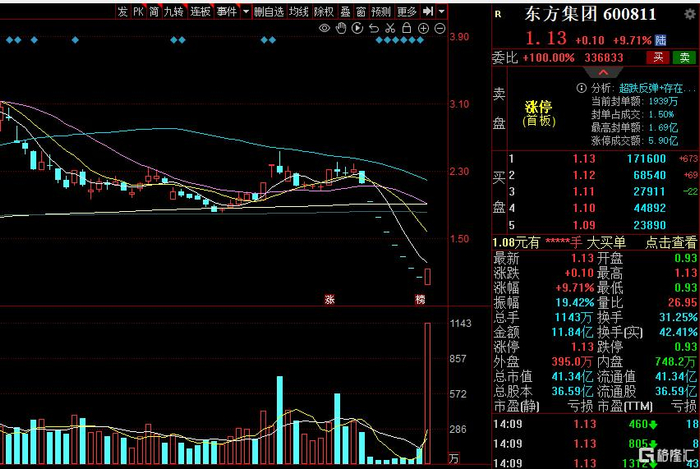Toggle 连板 display

(x=200, y=12)
